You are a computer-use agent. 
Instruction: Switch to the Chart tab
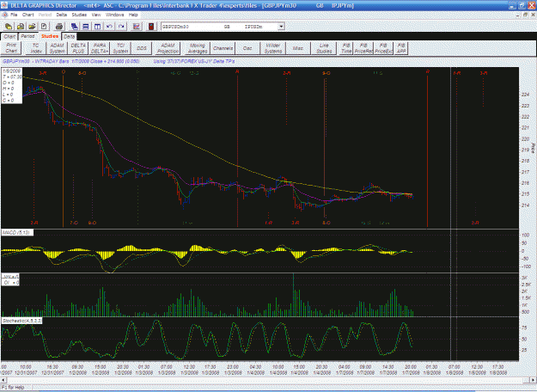(9, 36)
